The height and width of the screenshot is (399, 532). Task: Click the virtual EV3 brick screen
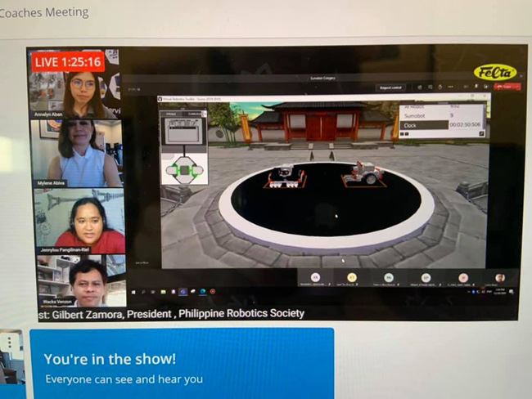click(183, 131)
